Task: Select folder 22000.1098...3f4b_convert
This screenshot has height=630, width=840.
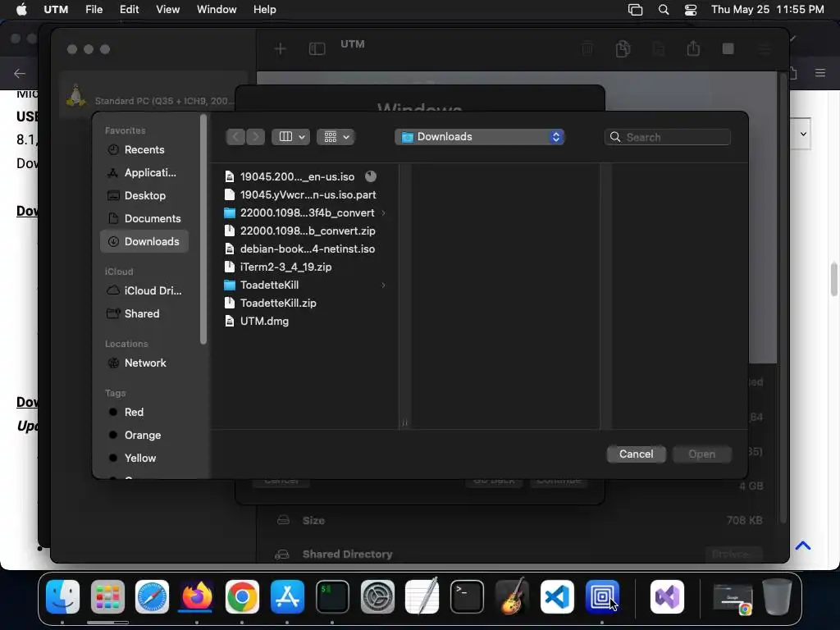Action: [x=300, y=212]
